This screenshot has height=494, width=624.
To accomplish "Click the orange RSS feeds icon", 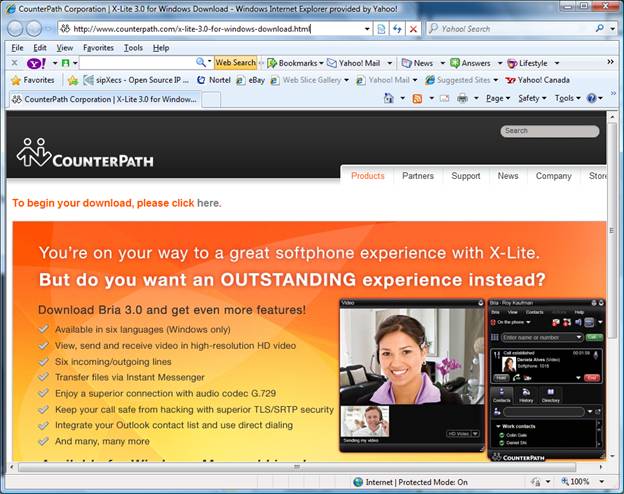I will pyautogui.click(x=417, y=98).
